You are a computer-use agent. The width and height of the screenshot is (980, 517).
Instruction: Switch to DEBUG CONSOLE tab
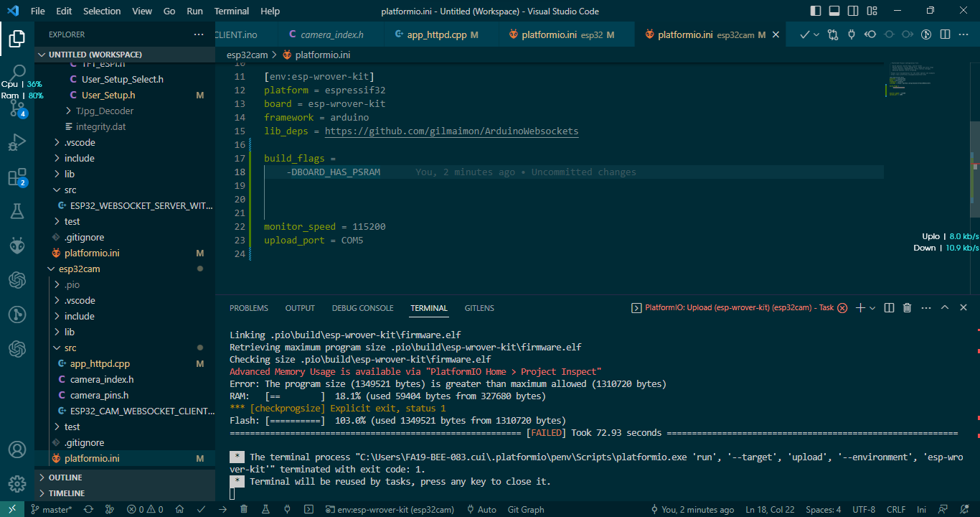[362, 308]
